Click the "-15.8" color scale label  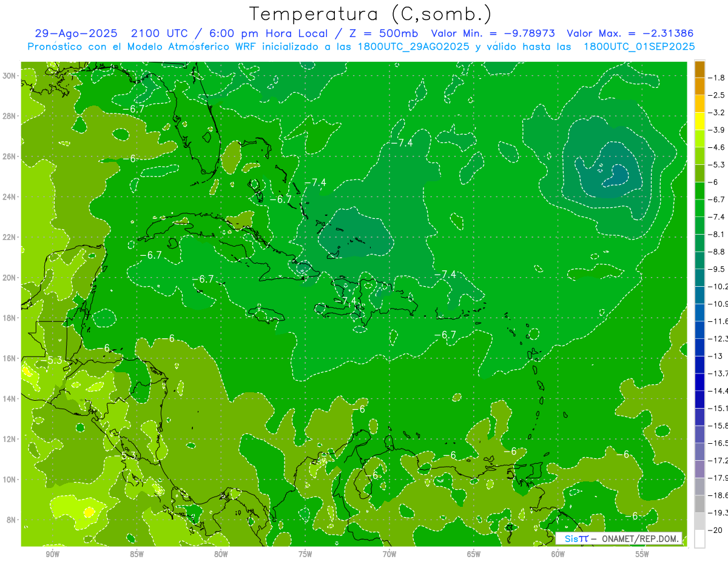pyautogui.click(x=720, y=426)
